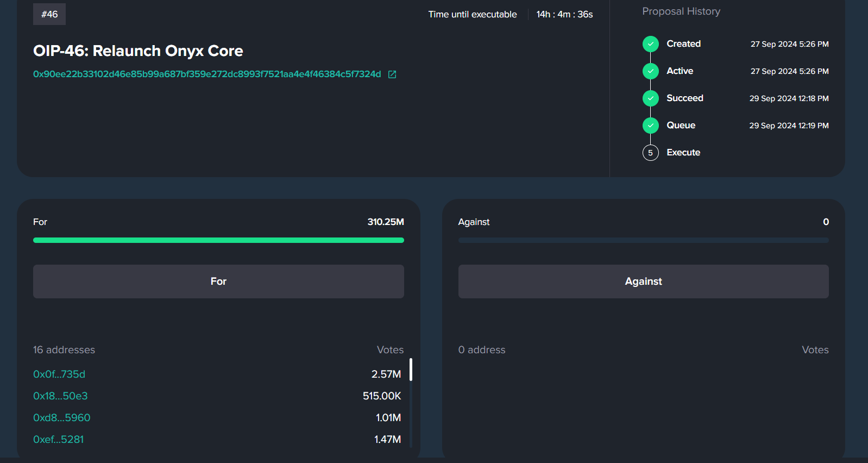Viewport: 868px width, 463px height.
Task: Open voter address 0x0f...735d
Action: coord(59,374)
